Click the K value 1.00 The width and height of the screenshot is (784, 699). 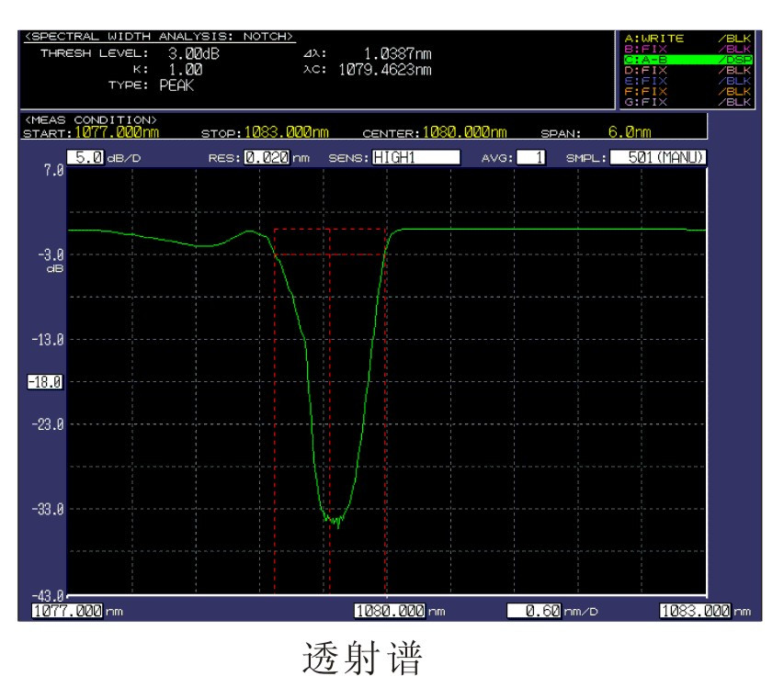coord(186,70)
